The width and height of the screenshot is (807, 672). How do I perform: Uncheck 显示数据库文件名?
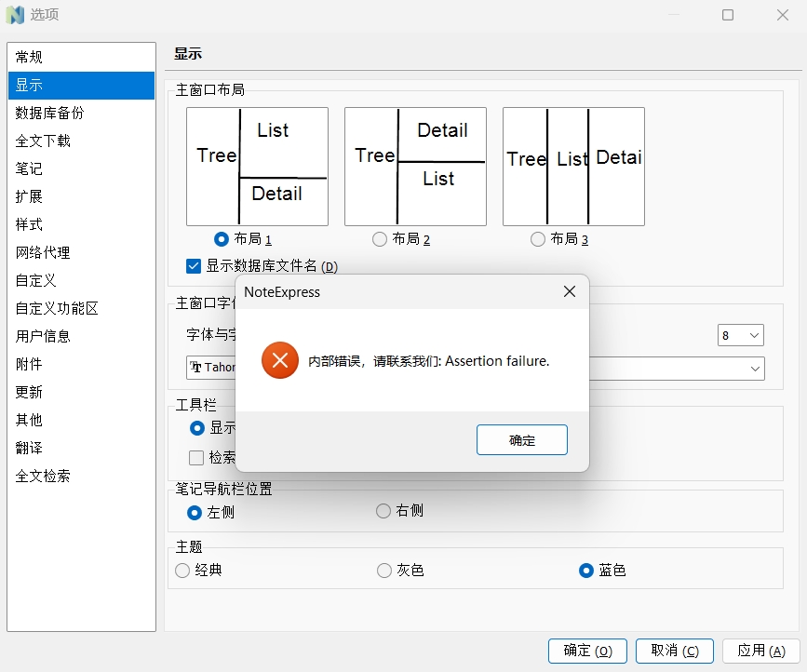pos(193,265)
